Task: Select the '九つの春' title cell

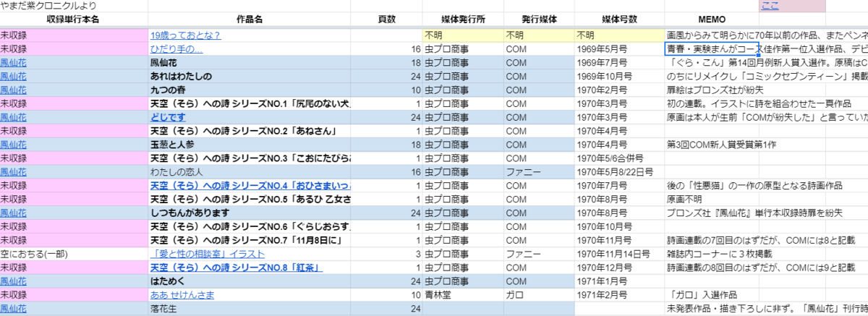Action: pyautogui.click(x=249, y=90)
